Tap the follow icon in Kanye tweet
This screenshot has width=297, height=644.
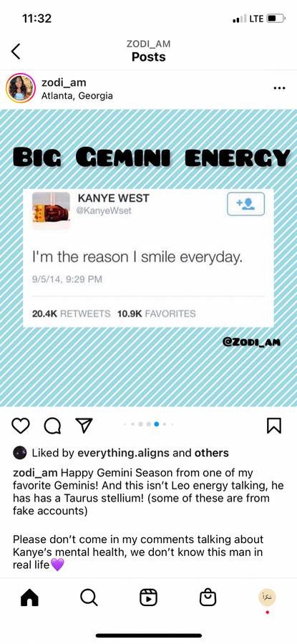coord(245,203)
